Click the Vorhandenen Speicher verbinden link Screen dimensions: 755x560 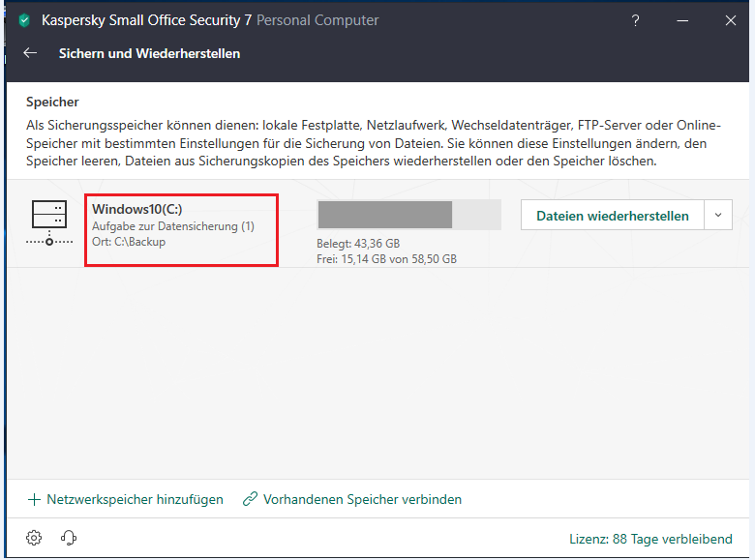(x=362, y=500)
